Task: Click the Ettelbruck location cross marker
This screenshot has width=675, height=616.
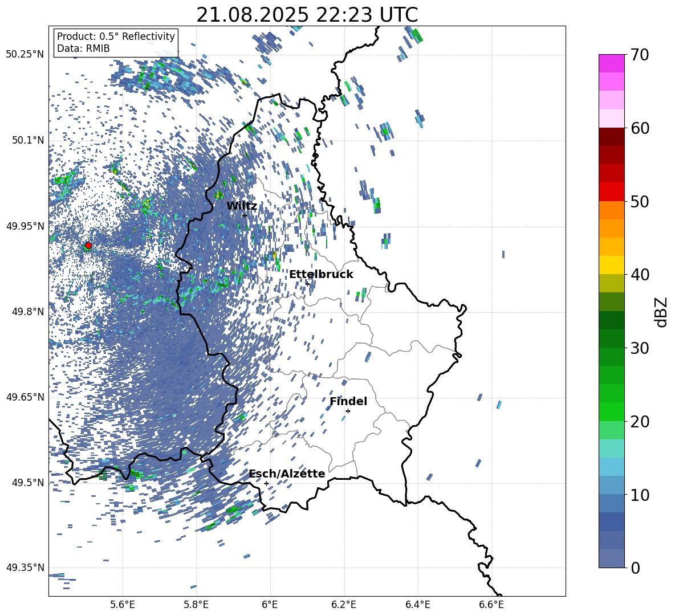Action: 307,284
